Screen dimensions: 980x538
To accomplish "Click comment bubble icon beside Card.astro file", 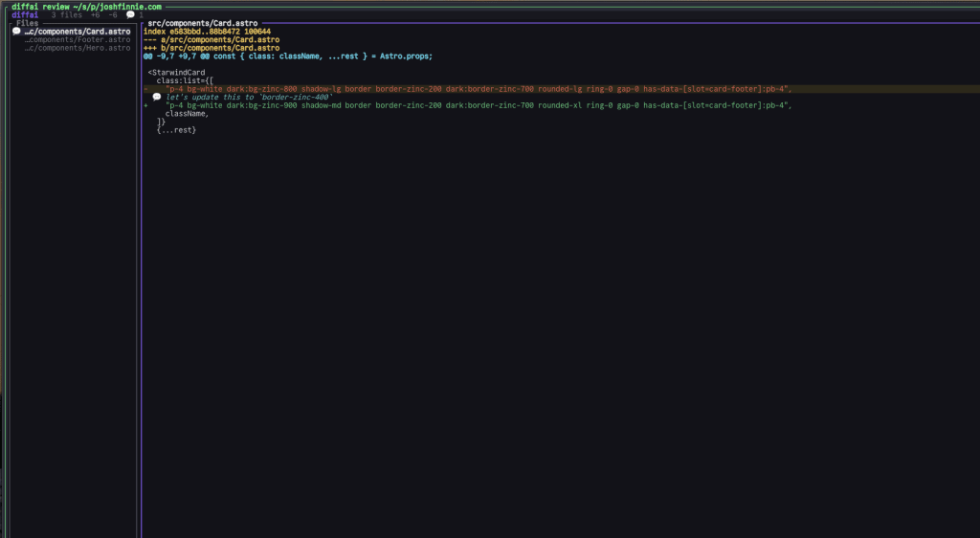I will 17,32.
